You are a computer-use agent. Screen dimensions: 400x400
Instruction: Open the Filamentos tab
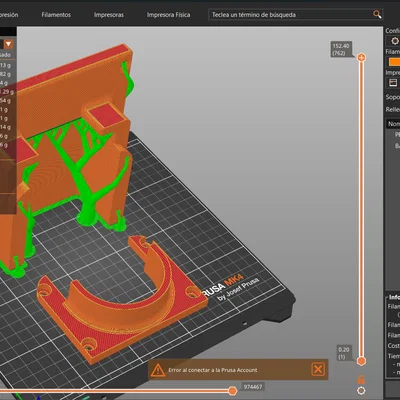click(56, 15)
